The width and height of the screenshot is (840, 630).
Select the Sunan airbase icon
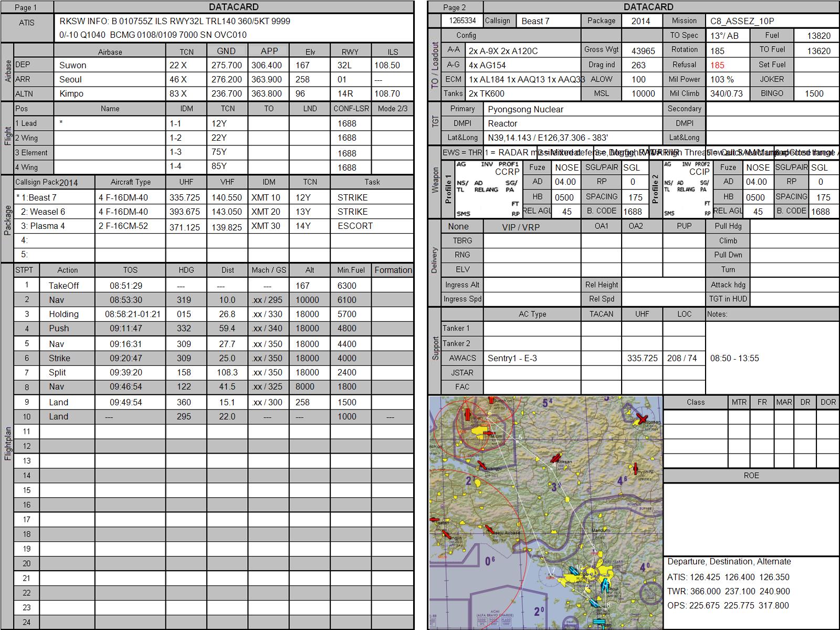(x=466, y=415)
